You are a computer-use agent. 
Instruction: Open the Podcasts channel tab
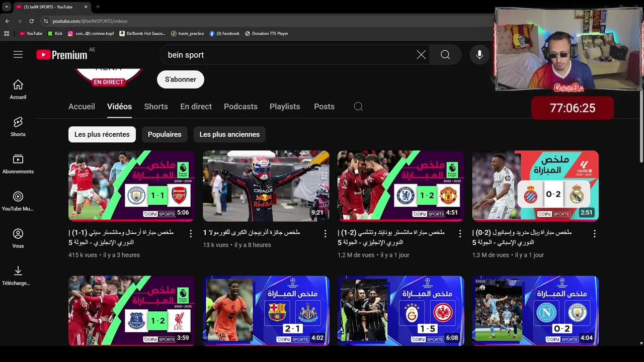tap(240, 107)
